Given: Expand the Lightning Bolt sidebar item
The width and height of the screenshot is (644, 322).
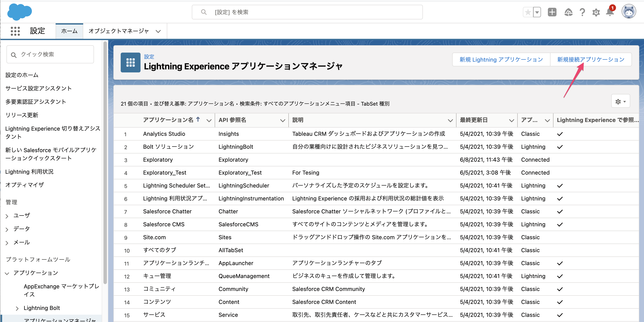Looking at the screenshot, I should pos(17,308).
